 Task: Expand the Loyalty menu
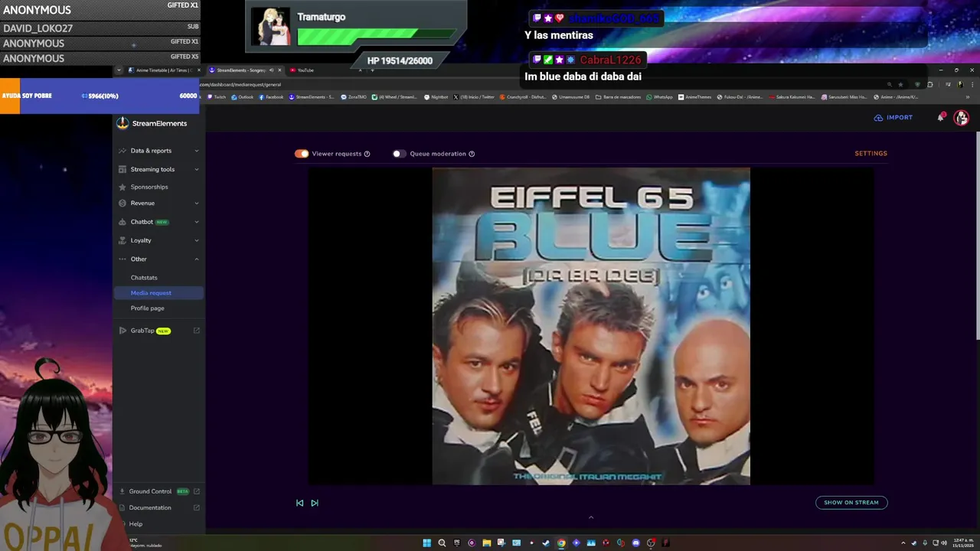(x=197, y=240)
